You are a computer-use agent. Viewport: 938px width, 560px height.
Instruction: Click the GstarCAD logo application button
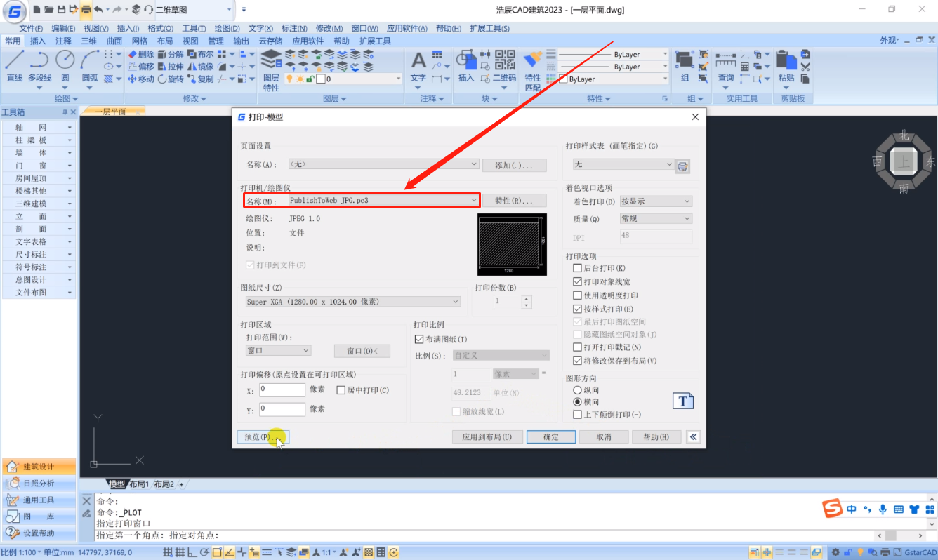point(13,12)
